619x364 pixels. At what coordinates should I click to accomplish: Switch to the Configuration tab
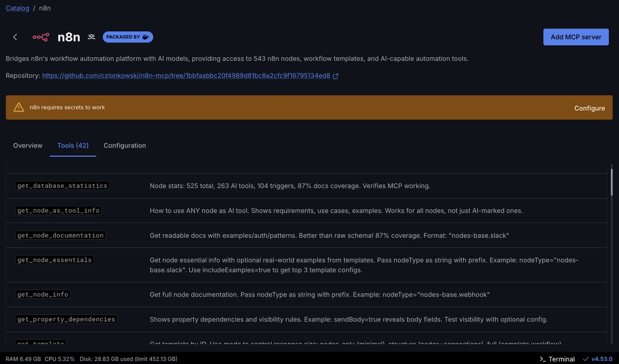(x=125, y=145)
